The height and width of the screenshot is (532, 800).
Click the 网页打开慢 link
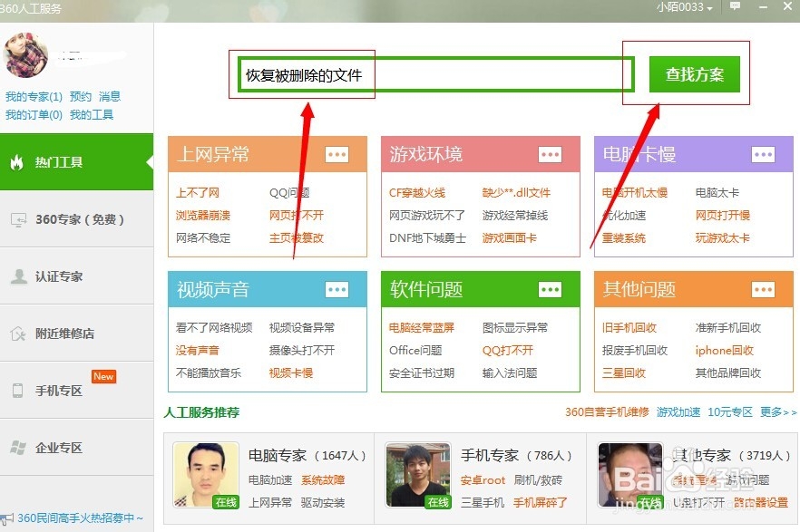(x=722, y=215)
